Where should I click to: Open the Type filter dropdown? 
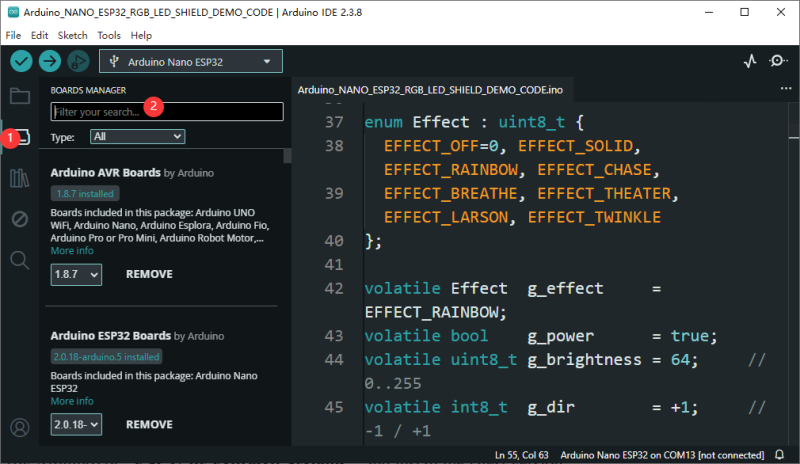138,136
